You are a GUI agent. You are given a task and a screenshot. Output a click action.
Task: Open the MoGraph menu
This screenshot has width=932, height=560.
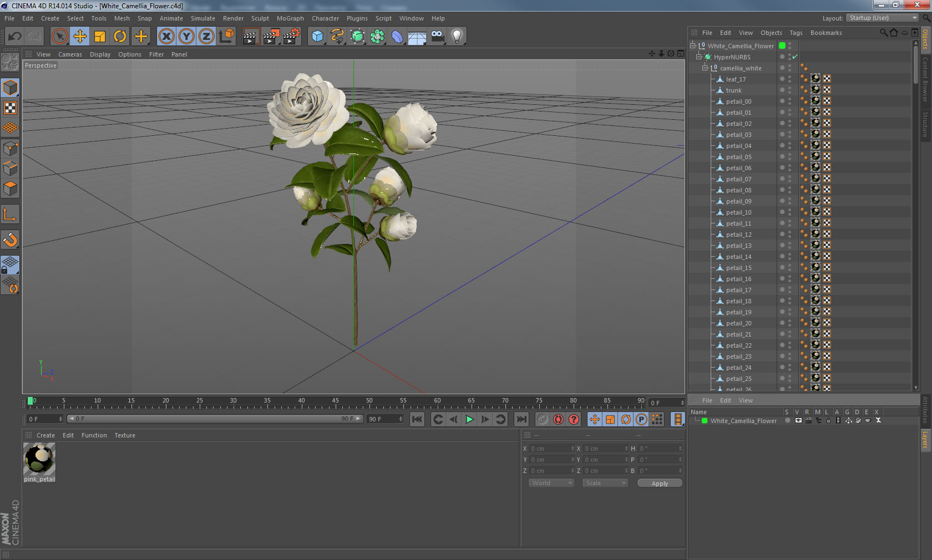[x=290, y=18]
